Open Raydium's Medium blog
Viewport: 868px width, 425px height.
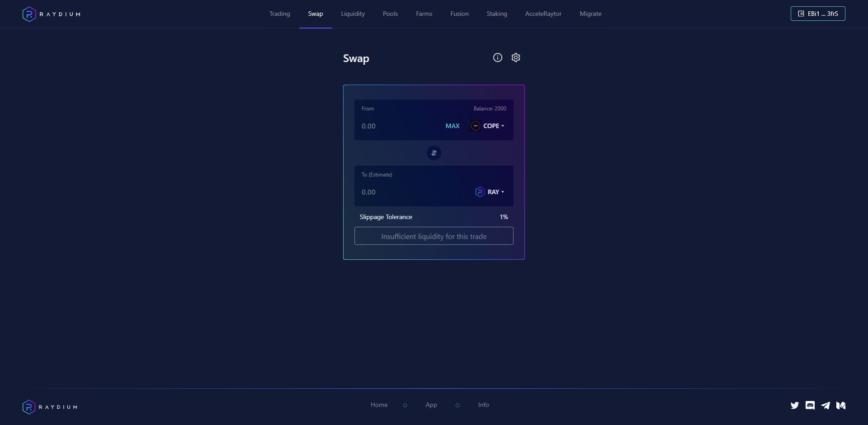coord(841,406)
